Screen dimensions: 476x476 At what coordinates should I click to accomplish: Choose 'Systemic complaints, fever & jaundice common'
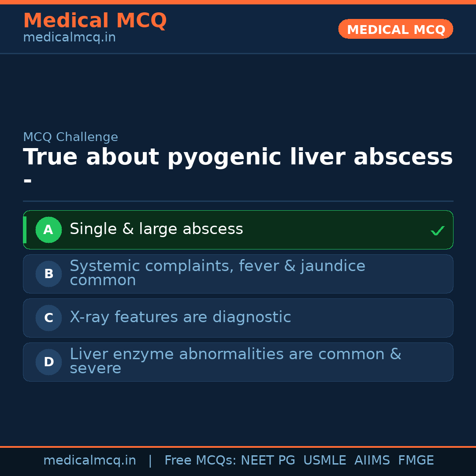tap(217, 273)
